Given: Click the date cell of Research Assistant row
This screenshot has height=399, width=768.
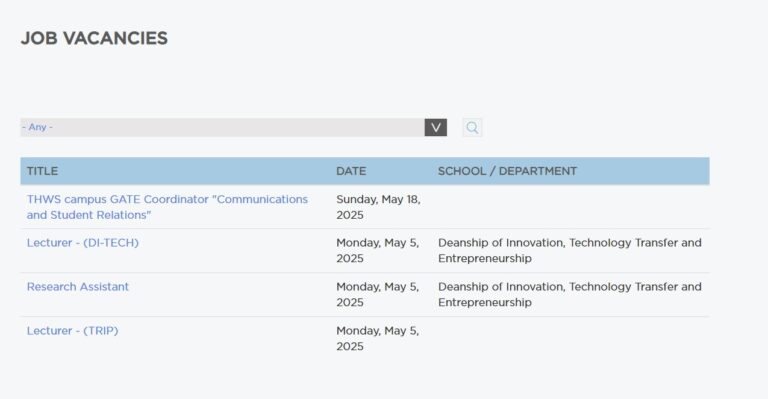Looking at the screenshot, I should 378,295.
